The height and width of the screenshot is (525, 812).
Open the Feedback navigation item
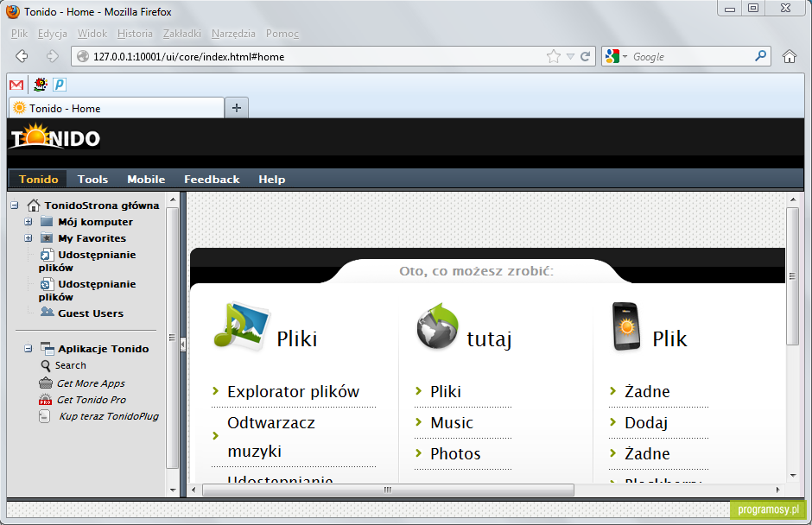tap(212, 179)
